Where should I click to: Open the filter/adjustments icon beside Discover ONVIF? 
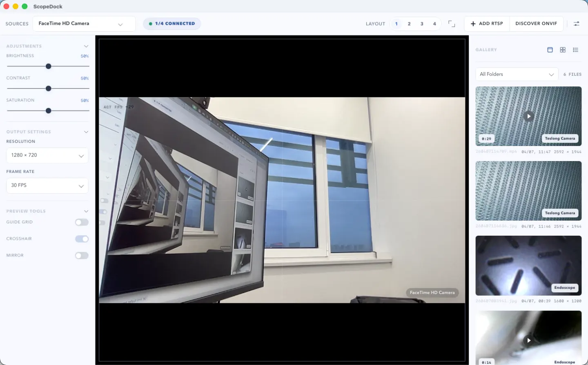pyautogui.click(x=576, y=23)
